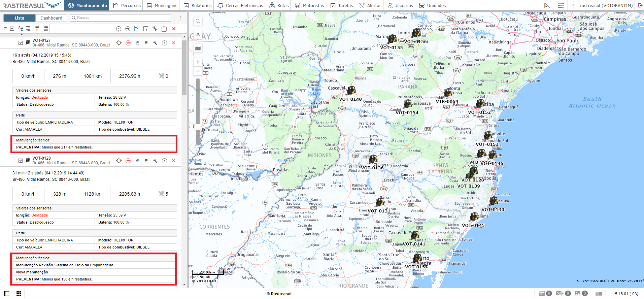Image resolution: width=644 pixels, height=299 pixels.
Task: Click the rastreasul (VOTORANTIM) user button
Action: (x=606, y=5)
